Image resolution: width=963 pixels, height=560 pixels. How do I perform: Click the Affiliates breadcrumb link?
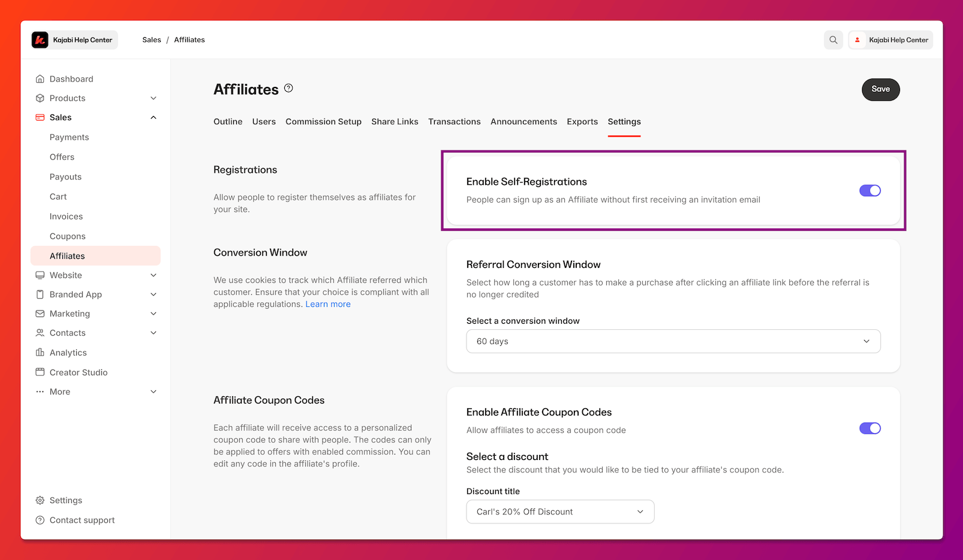(189, 40)
